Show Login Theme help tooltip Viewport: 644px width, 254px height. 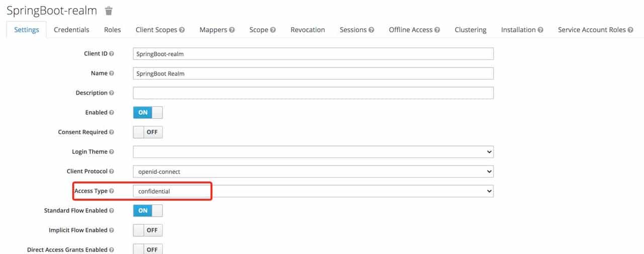[111, 152]
